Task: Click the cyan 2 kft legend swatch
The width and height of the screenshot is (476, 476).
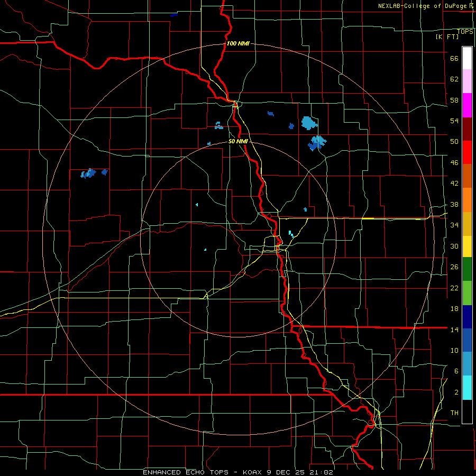Action: click(x=467, y=388)
